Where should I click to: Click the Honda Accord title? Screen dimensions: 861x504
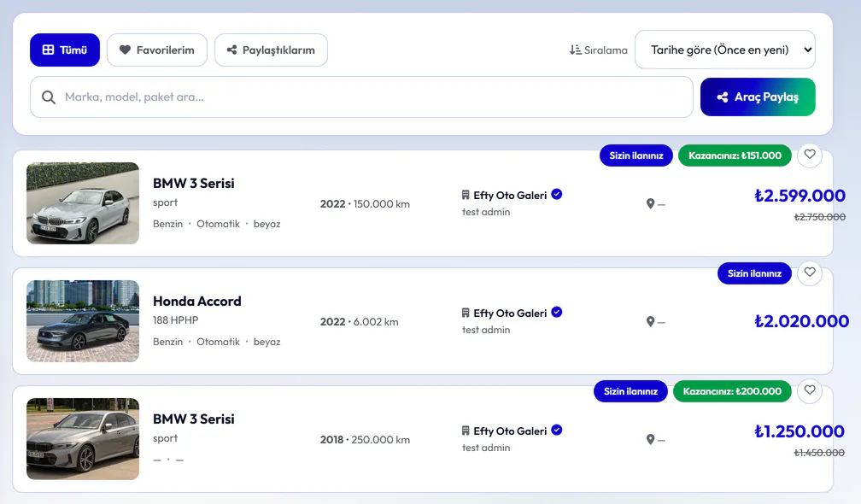point(197,302)
